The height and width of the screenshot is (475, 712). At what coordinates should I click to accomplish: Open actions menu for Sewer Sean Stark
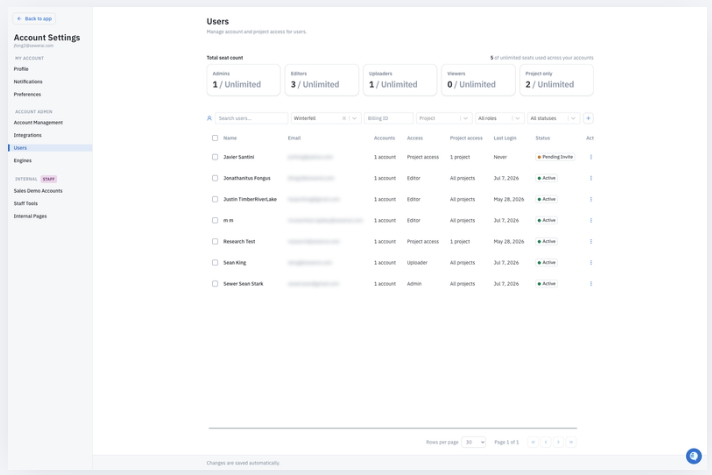591,284
